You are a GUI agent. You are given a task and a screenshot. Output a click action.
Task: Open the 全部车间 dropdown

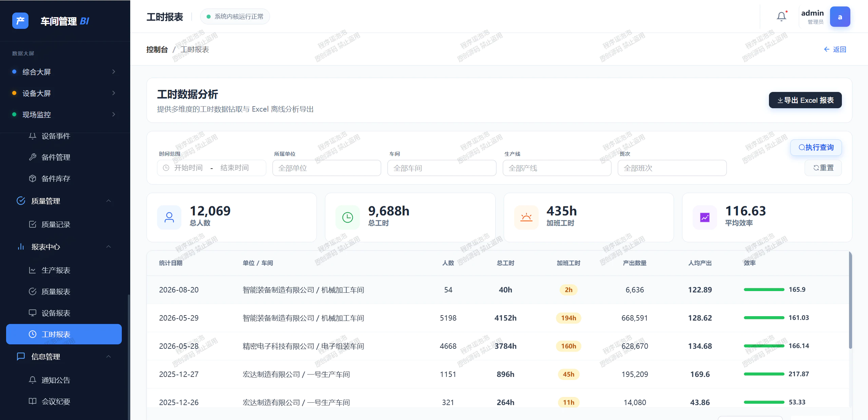(442, 168)
